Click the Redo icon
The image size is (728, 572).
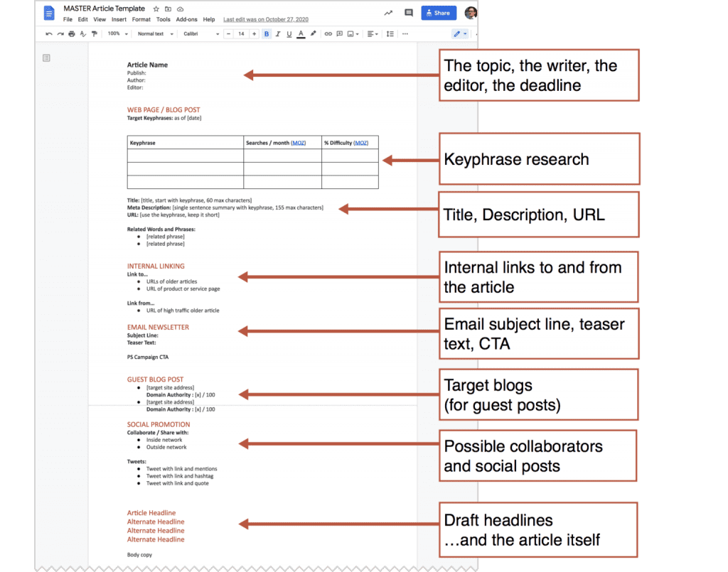[x=60, y=34]
